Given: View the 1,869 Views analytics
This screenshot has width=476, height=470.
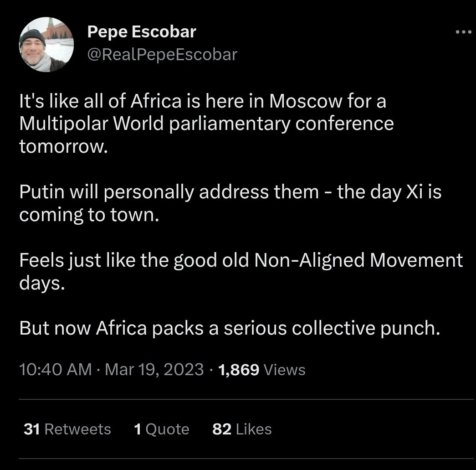Looking at the screenshot, I should click(x=262, y=369).
